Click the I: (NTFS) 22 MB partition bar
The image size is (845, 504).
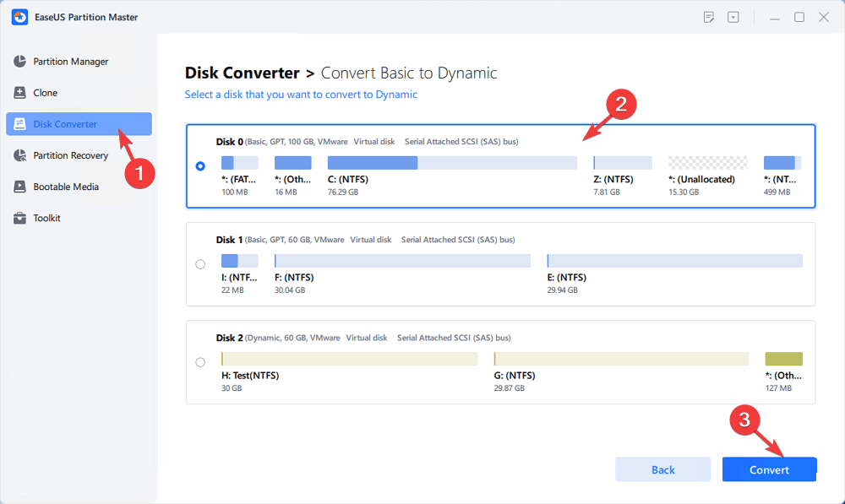click(240, 261)
